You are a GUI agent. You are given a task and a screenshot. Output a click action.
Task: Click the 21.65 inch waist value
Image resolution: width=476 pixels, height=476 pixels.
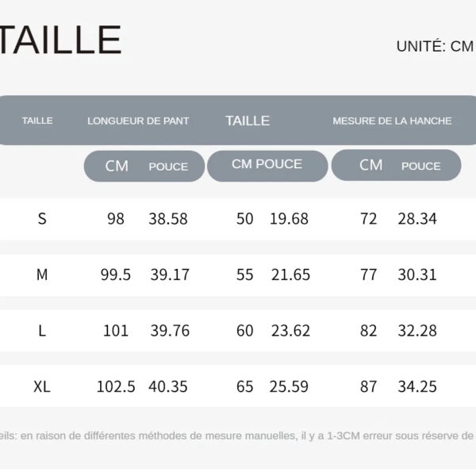(290, 274)
